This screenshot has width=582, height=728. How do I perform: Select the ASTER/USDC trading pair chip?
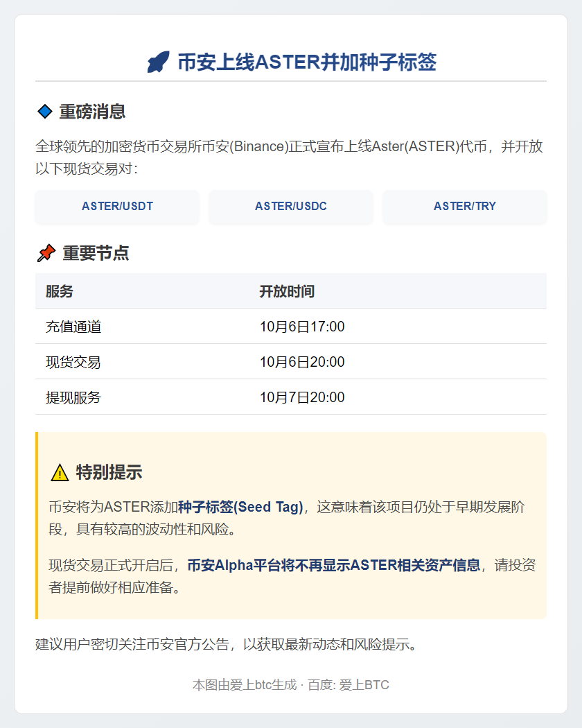[290, 206]
